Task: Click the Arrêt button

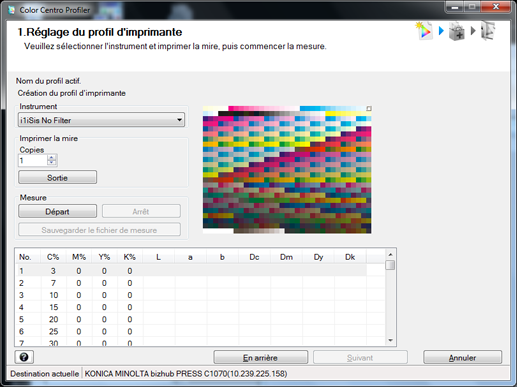Action: (141, 211)
